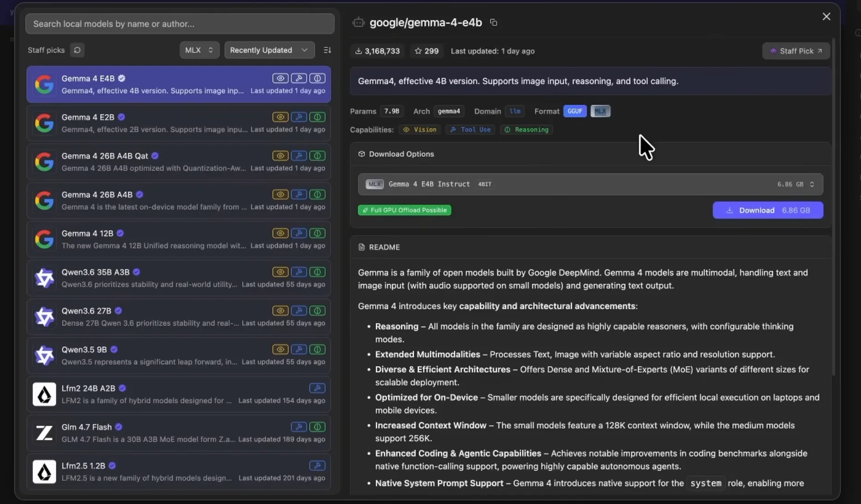Open the Staff Pick link
The width and height of the screenshot is (861, 504).
click(x=796, y=51)
